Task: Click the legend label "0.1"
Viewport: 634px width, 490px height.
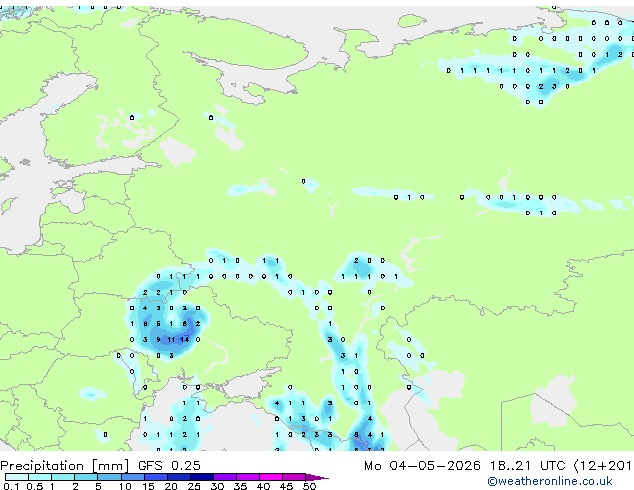Action: (x=11, y=486)
